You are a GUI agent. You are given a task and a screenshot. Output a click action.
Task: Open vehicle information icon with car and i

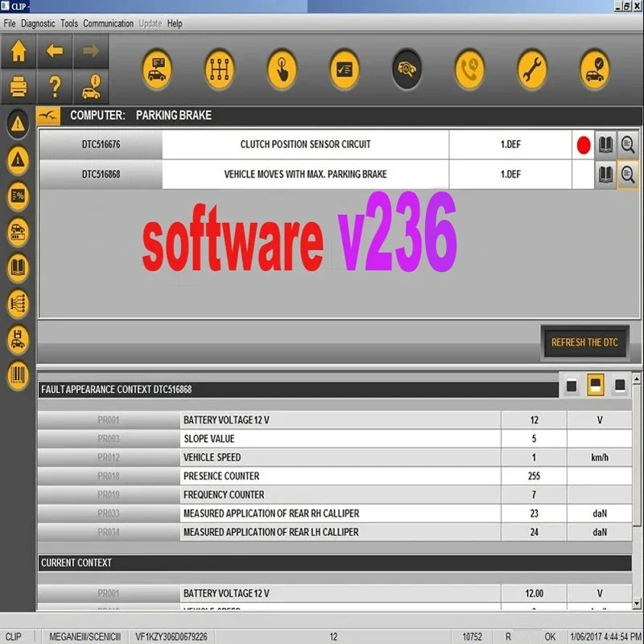(91, 87)
